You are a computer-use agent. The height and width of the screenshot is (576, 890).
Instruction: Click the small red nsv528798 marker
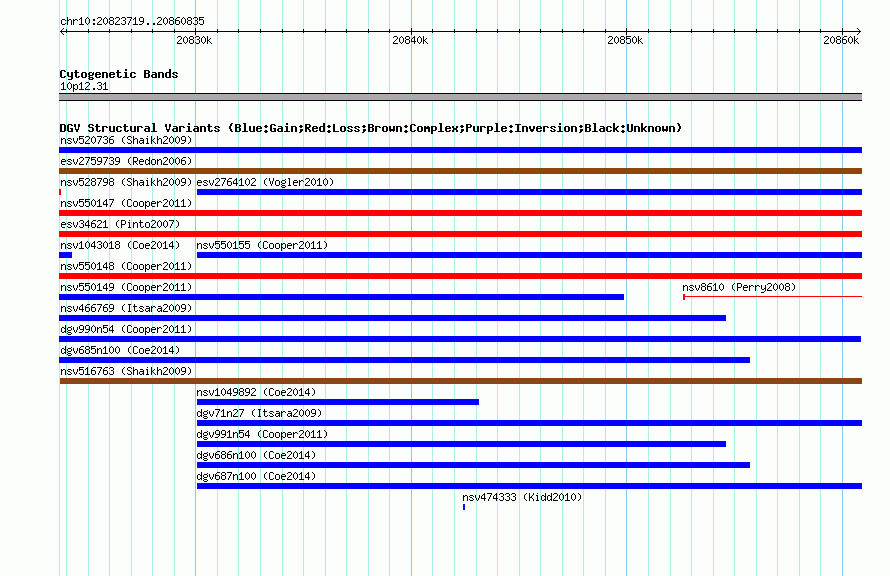60,192
